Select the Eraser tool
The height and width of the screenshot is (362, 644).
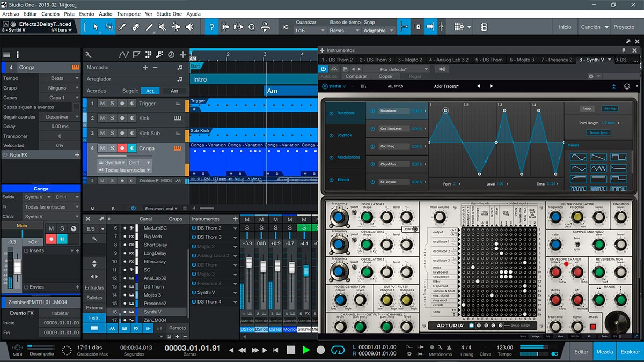[136, 26]
